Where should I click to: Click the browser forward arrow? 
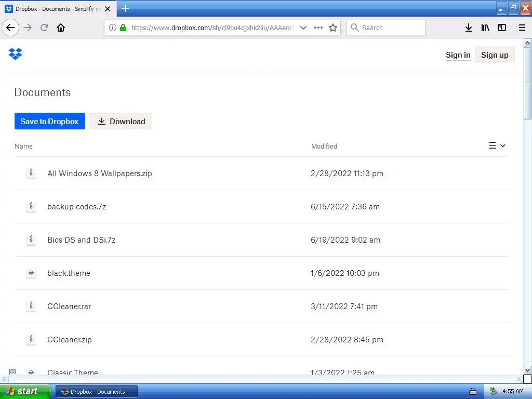tap(28, 28)
